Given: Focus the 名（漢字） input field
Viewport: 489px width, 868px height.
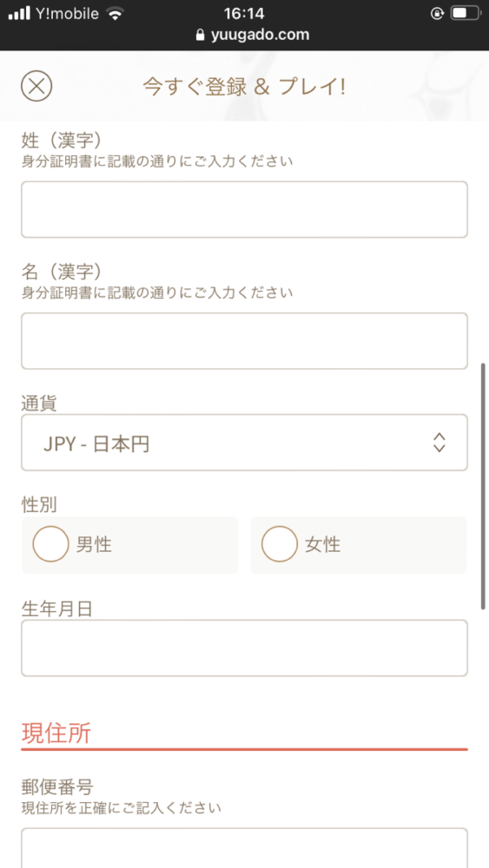Looking at the screenshot, I should (244, 341).
